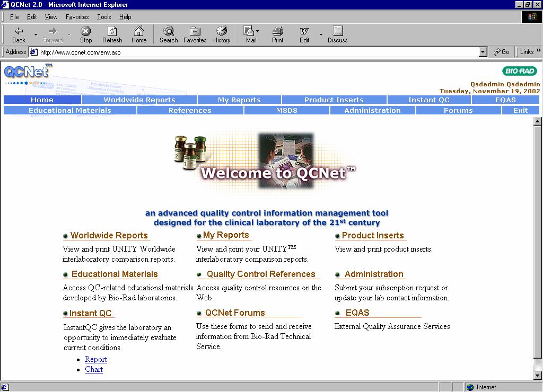Select MSDS navigation tab
The height and width of the screenshot is (392, 543).
287,110
